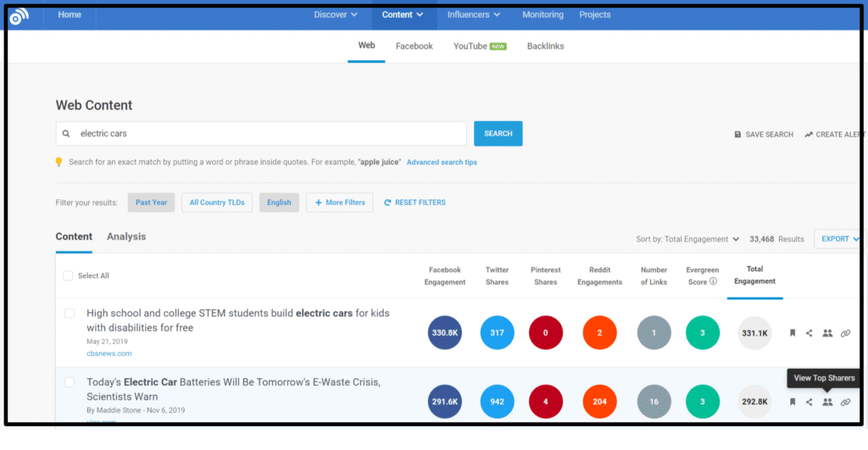The height and width of the screenshot is (450, 868).
Task: Click the BuzzSumo logo icon
Action: coord(19,15)
